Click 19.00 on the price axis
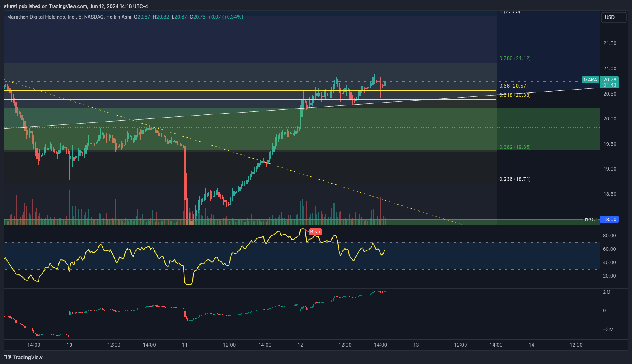The image size is (632, 364). click(609, 169)
